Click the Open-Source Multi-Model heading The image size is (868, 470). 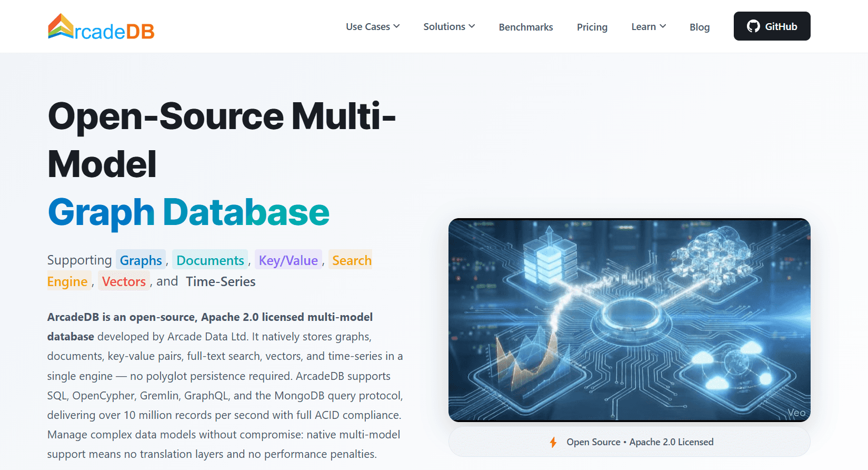click(222, 140)
